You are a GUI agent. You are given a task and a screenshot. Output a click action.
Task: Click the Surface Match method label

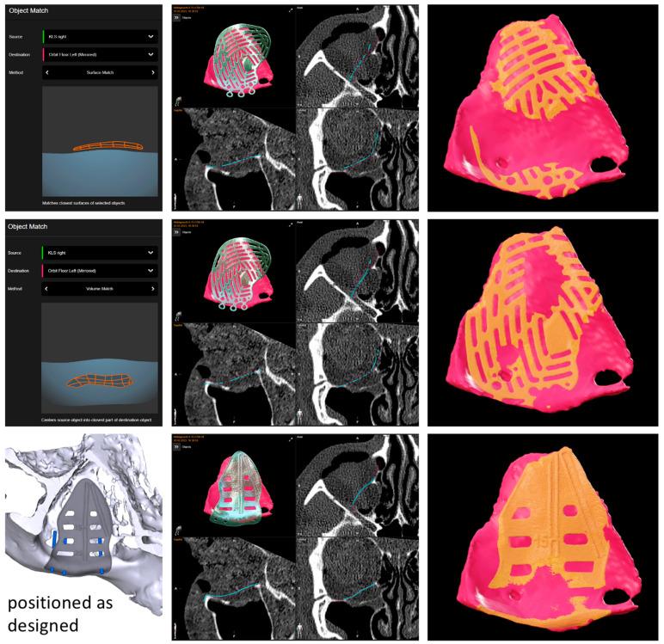tap(98, 72)
